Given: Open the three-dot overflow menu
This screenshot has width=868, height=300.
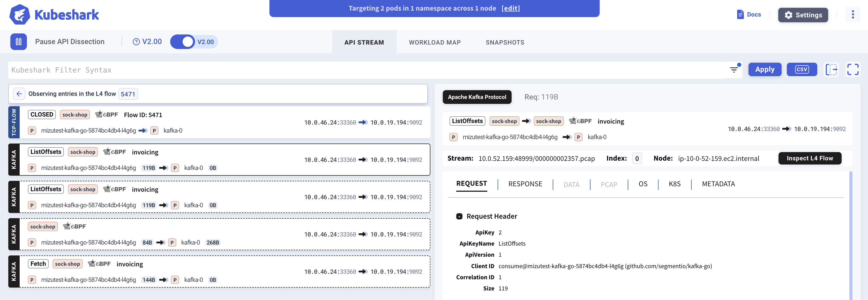Looking at the screenshot, I should tap(852, 15).
